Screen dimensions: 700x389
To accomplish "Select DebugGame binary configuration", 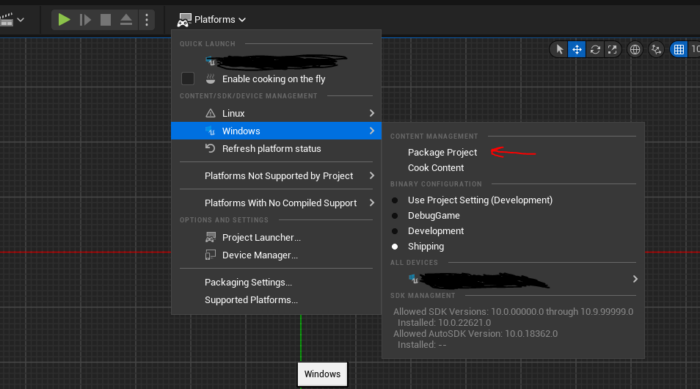I will (433, 216).
